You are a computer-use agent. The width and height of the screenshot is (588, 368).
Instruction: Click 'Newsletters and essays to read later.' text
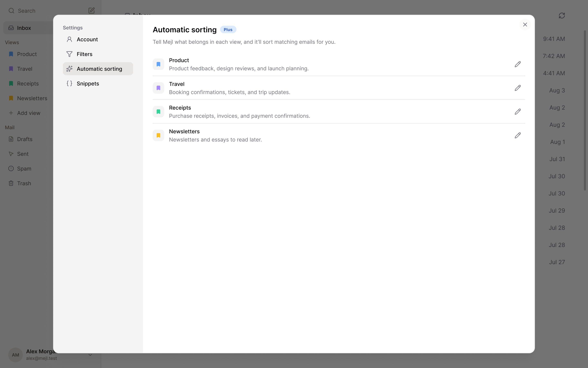pos(215,140)
